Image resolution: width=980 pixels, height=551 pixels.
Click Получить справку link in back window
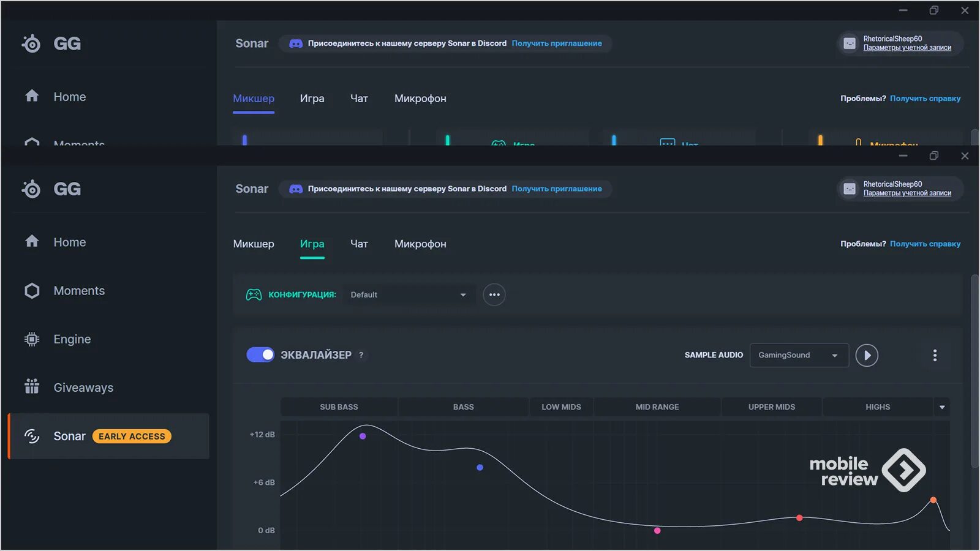[x=925, y=99]
